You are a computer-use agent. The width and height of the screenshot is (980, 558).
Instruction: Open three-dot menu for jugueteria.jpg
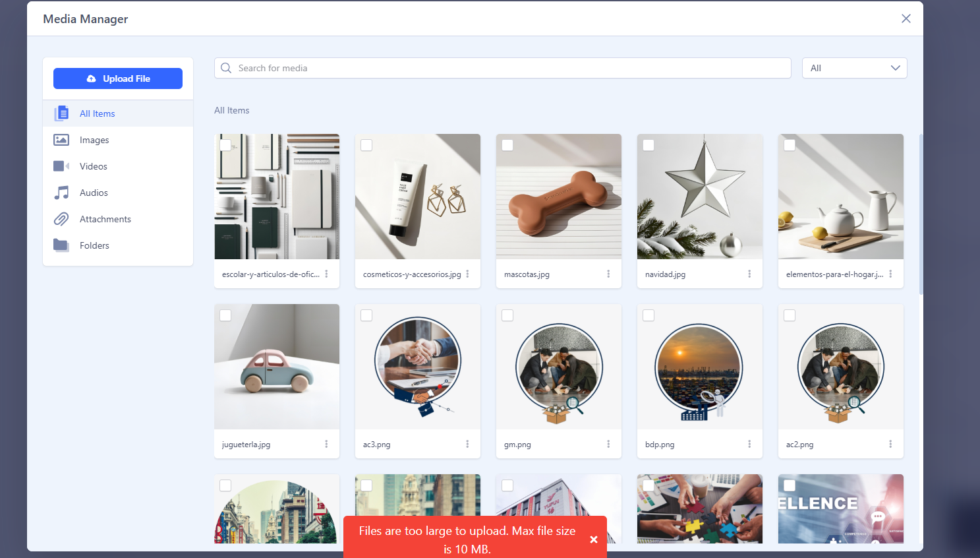pyautogui.click(x=326, y=444)
